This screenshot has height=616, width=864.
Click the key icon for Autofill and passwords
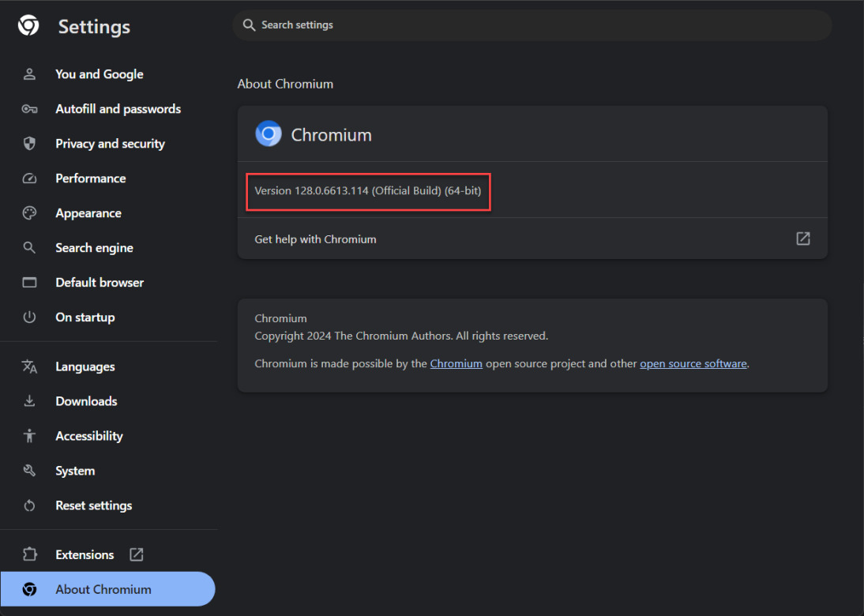(x=29, y=109)
